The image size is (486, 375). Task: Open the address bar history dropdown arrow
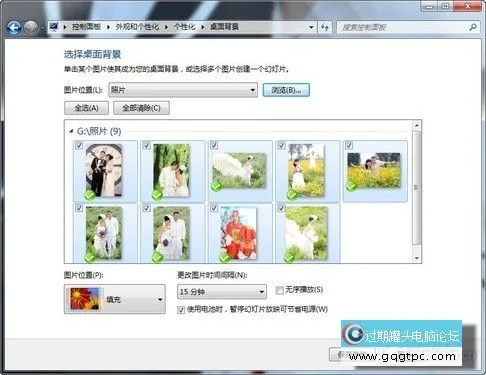[311, 27]
